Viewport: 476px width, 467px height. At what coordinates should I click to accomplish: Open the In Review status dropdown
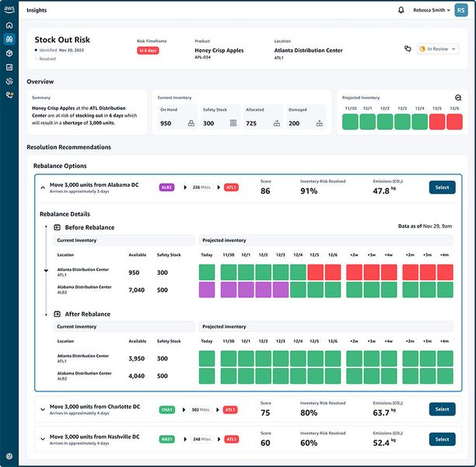pyautogui.click(x=438, y=48)
